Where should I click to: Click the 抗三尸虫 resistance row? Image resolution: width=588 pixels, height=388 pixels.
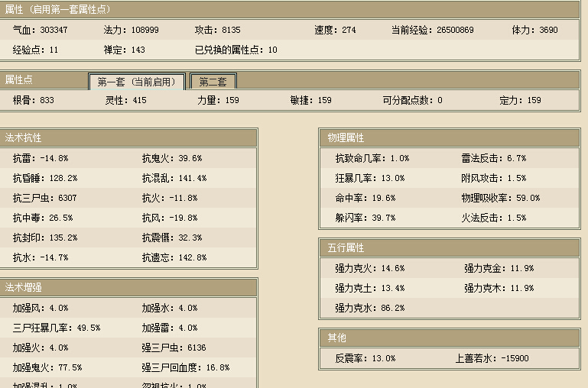[44, 198]
